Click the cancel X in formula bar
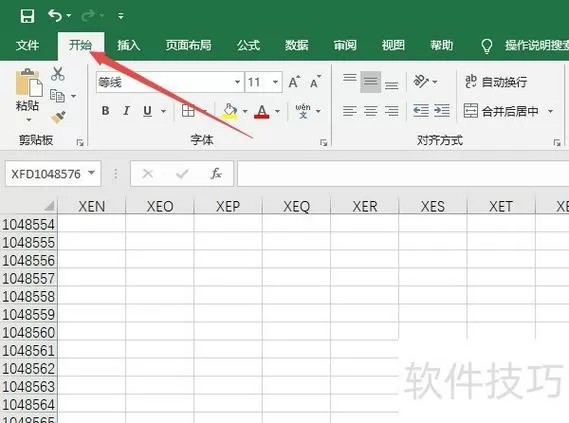The image size is (569, 423). tap(148, 174)
